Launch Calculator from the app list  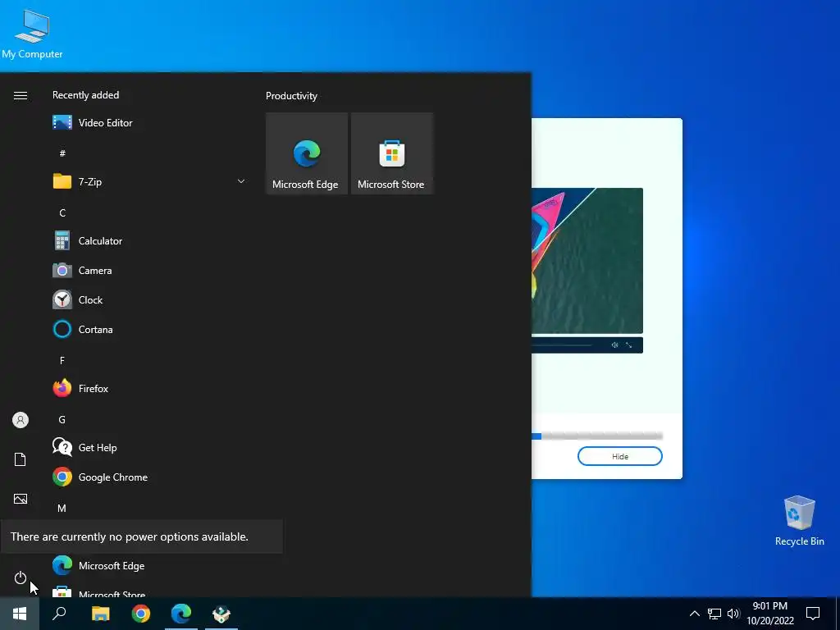(x=150, y=241)
